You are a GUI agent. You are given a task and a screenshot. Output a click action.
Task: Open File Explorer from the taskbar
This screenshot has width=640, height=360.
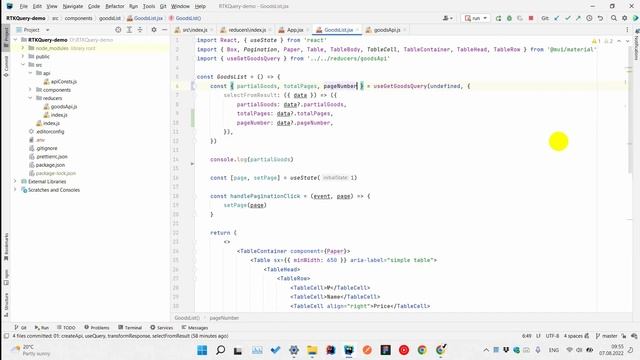point(312,350)
